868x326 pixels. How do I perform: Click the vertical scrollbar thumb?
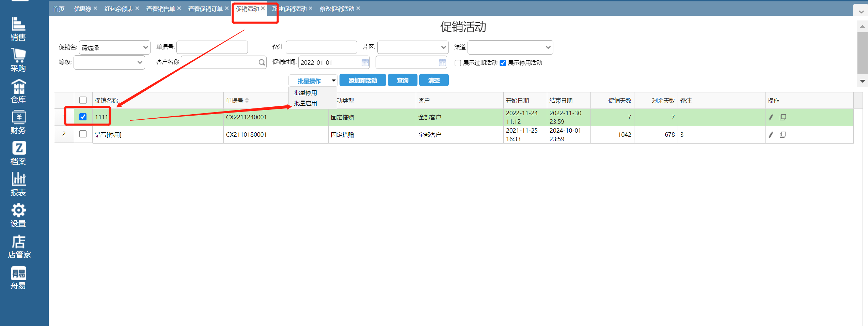862,53
